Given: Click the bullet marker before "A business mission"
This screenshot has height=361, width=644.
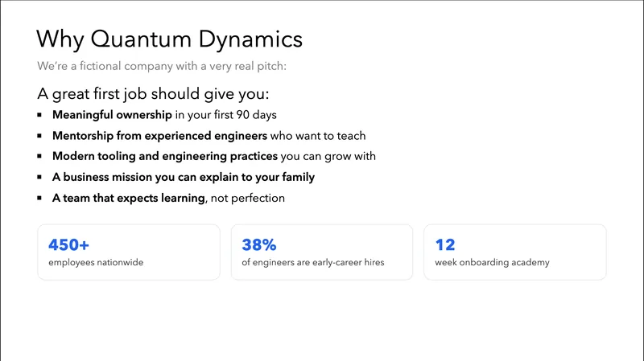Looking at the screenshot, I should (x=40, y=178).
